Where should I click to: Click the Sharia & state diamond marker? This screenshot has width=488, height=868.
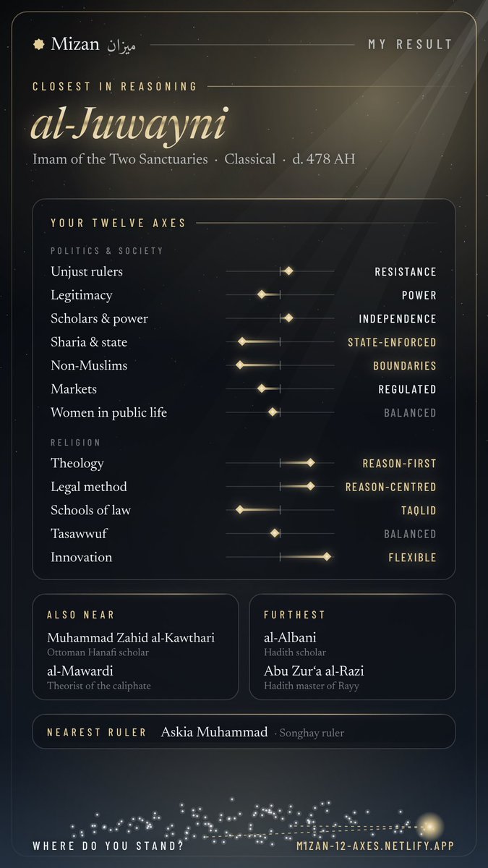(x=242, y=341)
